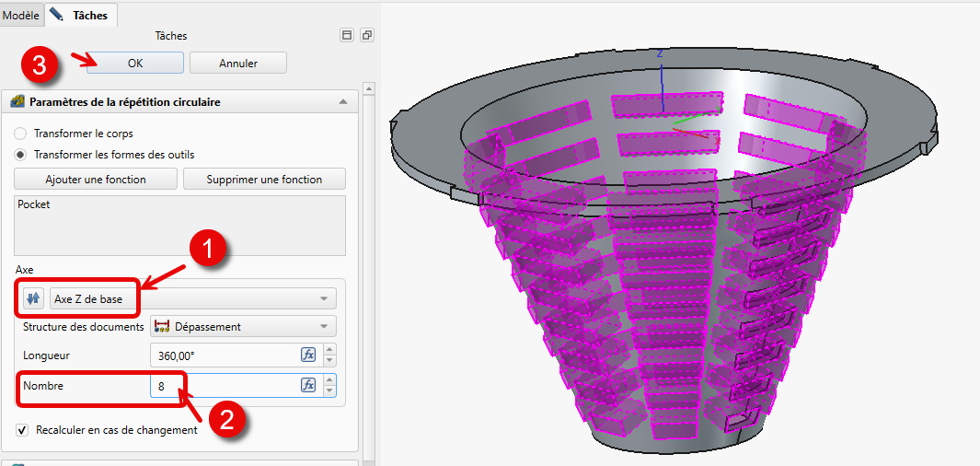Switch to the Modèle tab
This screenshot has height=466, width=980.
tap(20, 15)
